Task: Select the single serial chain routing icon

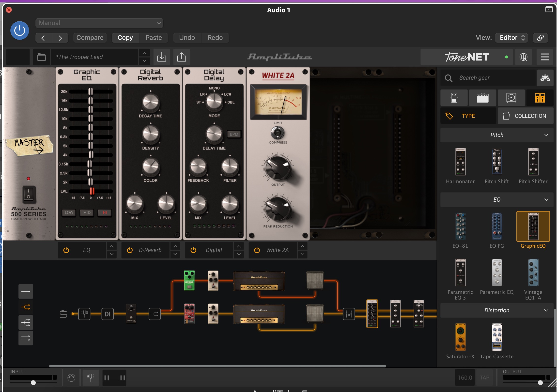Action: click(x=26, y=291)
